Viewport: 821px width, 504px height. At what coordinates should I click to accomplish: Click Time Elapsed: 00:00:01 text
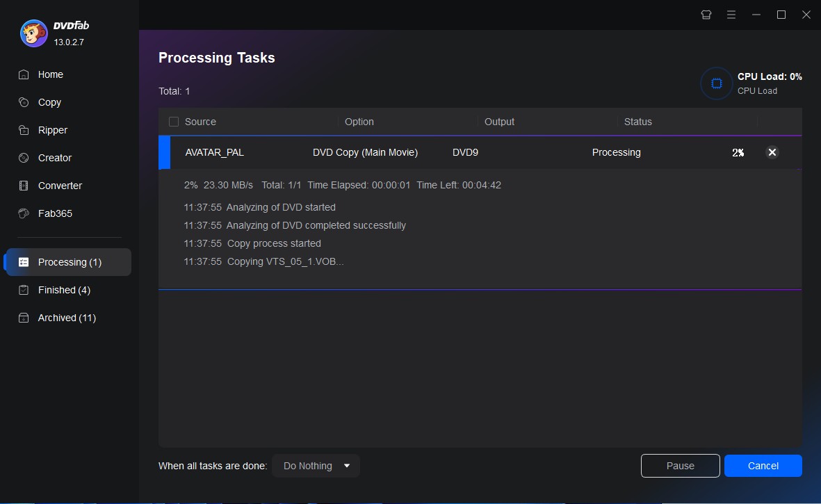[359, 185]
